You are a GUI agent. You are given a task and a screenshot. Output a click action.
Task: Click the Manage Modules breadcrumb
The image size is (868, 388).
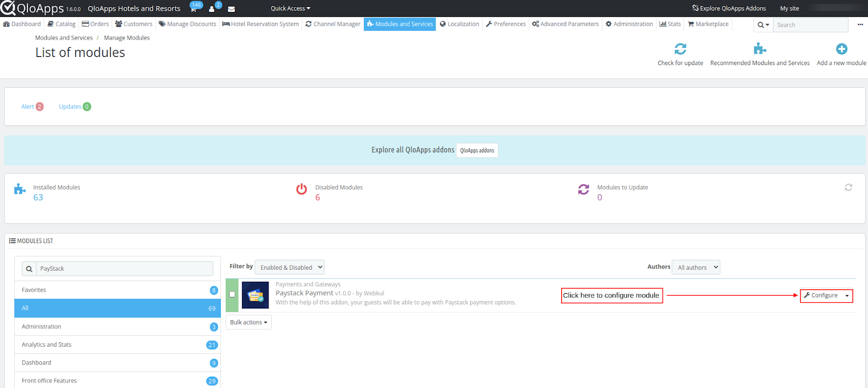coord(127,38)
